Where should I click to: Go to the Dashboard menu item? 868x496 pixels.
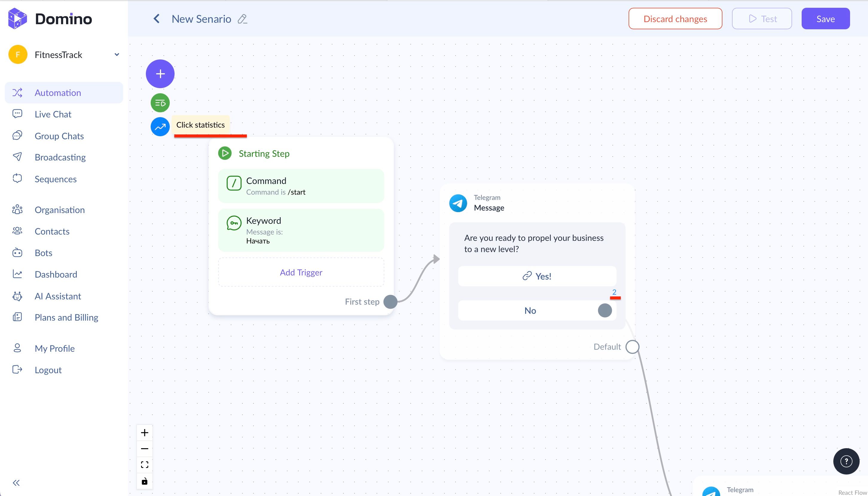(56, 275)
